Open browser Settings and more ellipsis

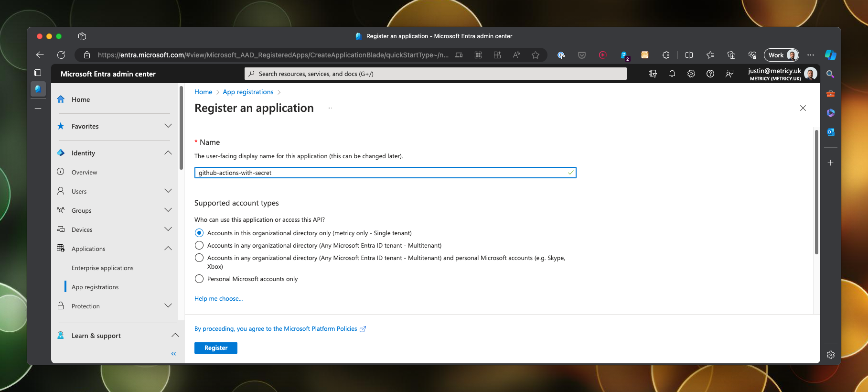point(811,55)
